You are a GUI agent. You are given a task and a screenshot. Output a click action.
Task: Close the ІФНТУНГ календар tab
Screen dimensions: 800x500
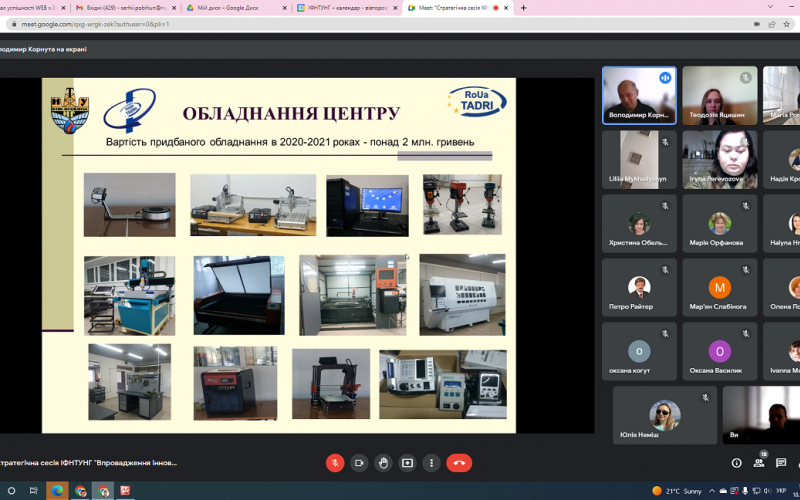click(395, 8)
